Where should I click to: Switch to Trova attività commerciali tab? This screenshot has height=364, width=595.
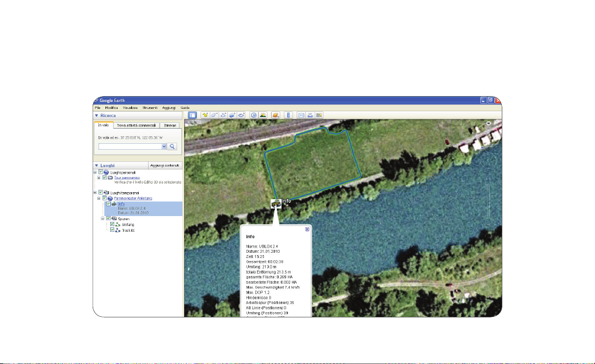coord(136,125)
